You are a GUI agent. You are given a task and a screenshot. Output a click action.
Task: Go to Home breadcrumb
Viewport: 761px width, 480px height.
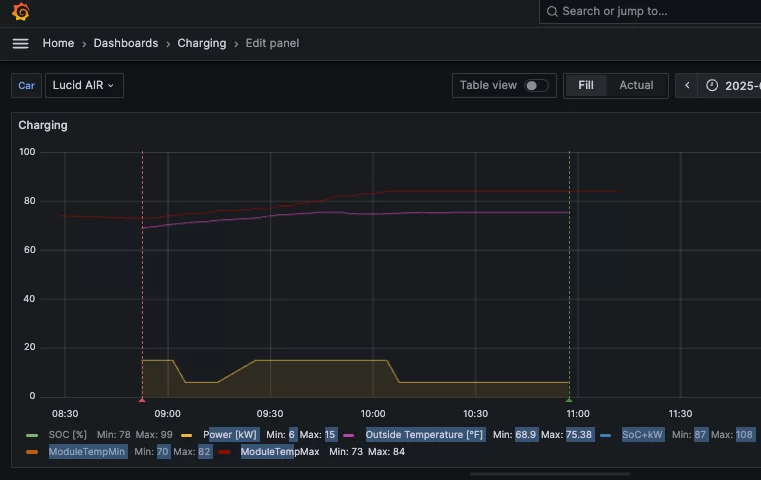(x=58, y=43)
